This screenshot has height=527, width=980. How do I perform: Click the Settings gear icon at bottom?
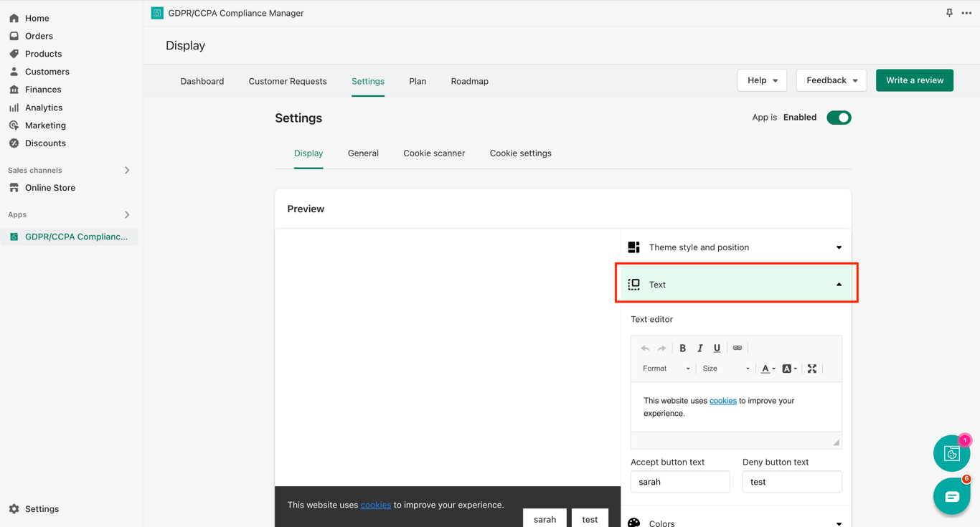coord(14,509)
